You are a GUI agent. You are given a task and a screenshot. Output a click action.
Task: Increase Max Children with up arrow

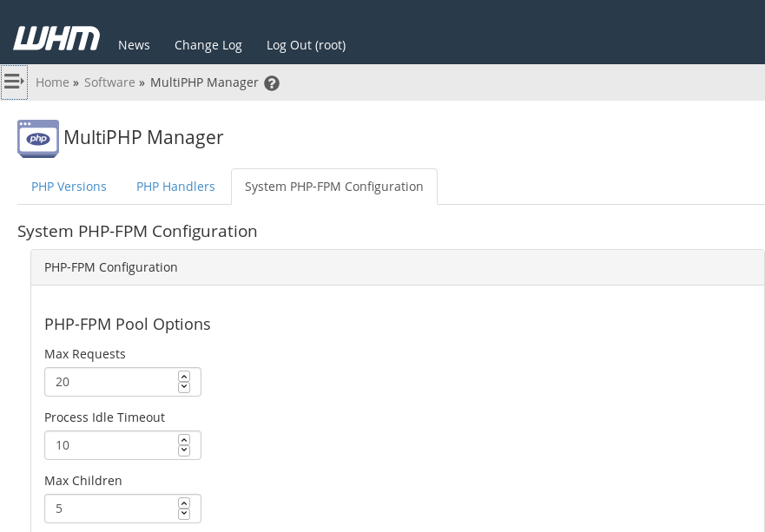[x=184, y=503]
